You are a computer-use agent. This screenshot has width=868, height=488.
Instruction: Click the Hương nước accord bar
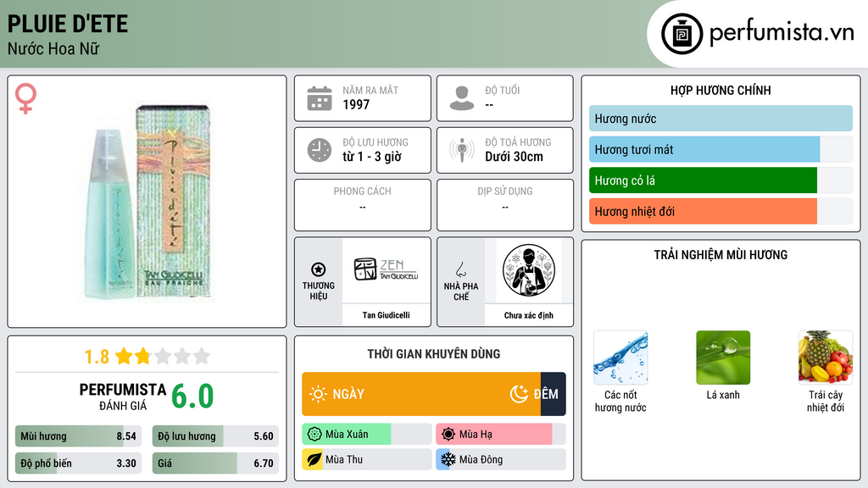coord(721,119)
